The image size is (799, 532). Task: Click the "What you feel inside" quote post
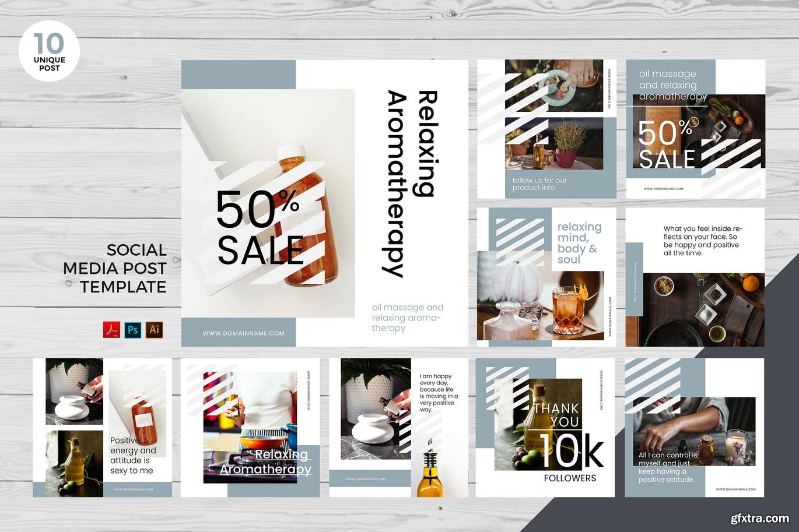coord(695,277)
